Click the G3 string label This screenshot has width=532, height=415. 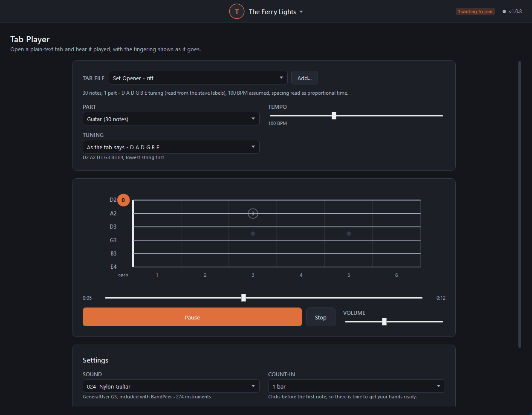tap(113, 240)
